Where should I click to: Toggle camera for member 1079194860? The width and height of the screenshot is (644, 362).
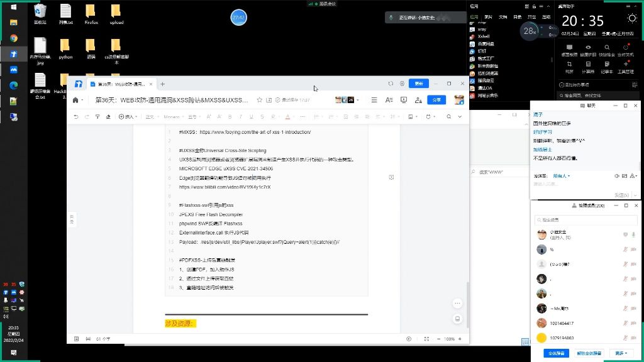point(633,337)
